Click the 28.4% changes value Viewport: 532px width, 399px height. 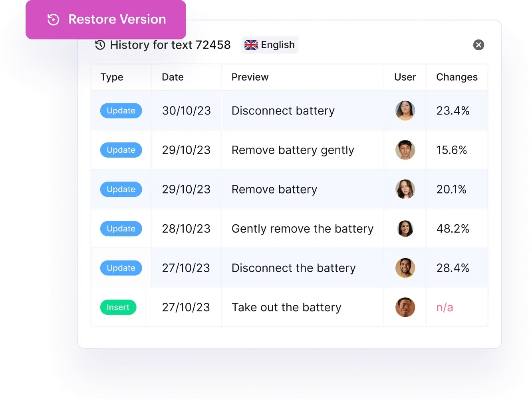pyautogui.click(x=453, y=268)
